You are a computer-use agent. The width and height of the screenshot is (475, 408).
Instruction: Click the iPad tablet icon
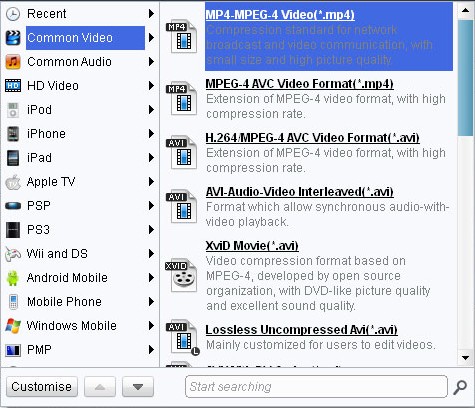click(x=13, y=158)
